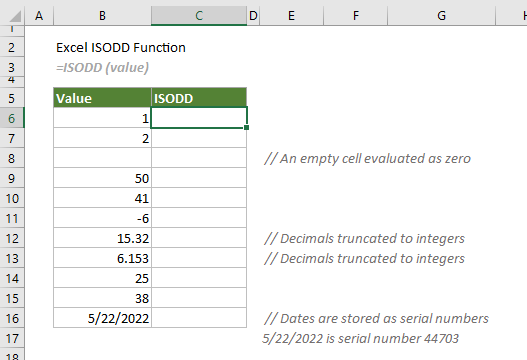Select the cell containing value 15.32
527x360 pixels.
(x=103, y=238)
